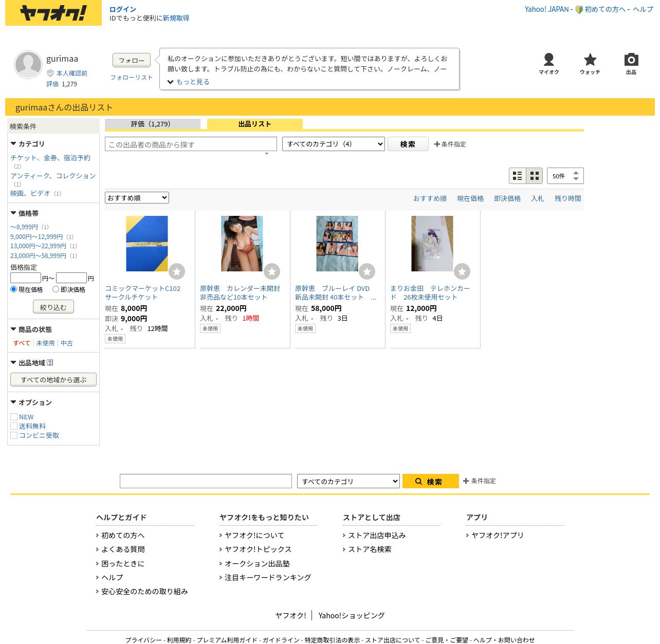Collapse the 価格帯 filter section
660x644 pixels.
25,213
